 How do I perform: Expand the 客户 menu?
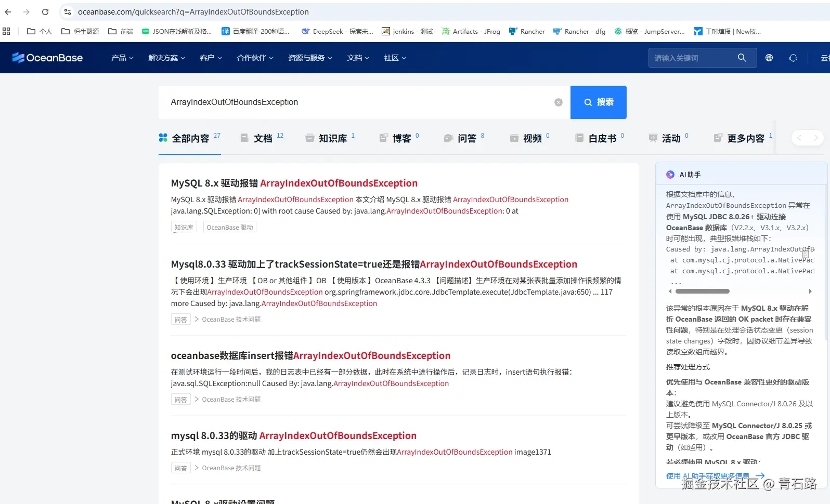pyautogui.click(x=211, y=58)
